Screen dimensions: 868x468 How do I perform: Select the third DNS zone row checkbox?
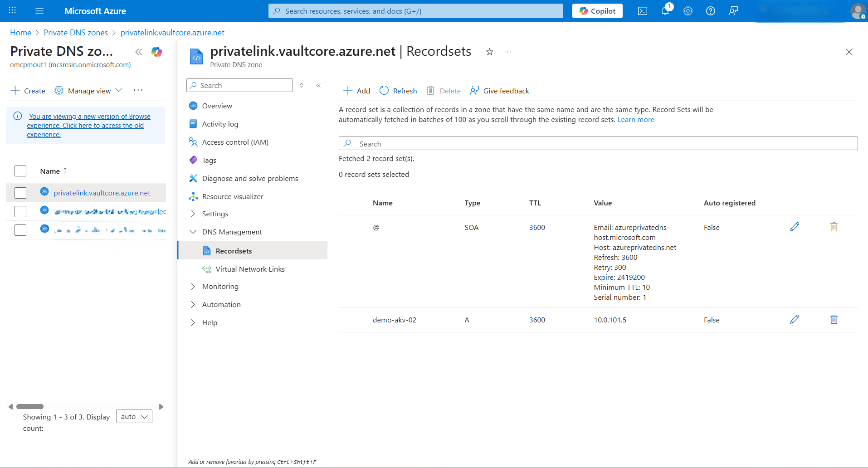pyautogui.click(x=20, y=230)
